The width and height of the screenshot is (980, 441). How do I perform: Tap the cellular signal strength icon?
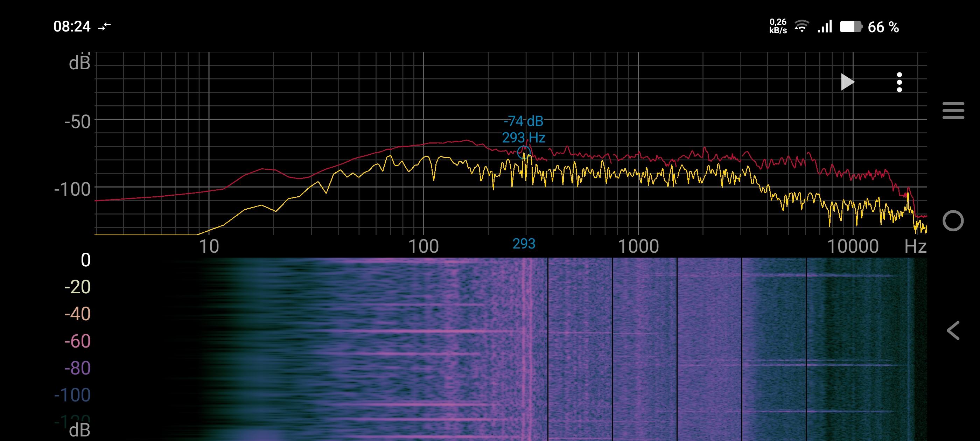825,27
